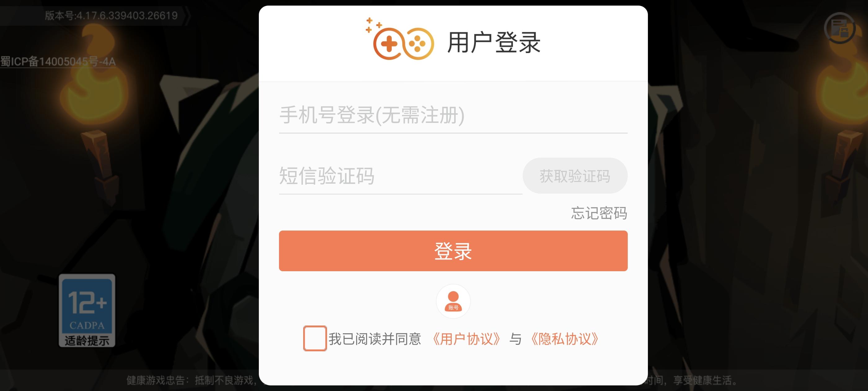Open the 《用户协议》 link
Viewport: 868px width, 391px height.
[466, 339]
